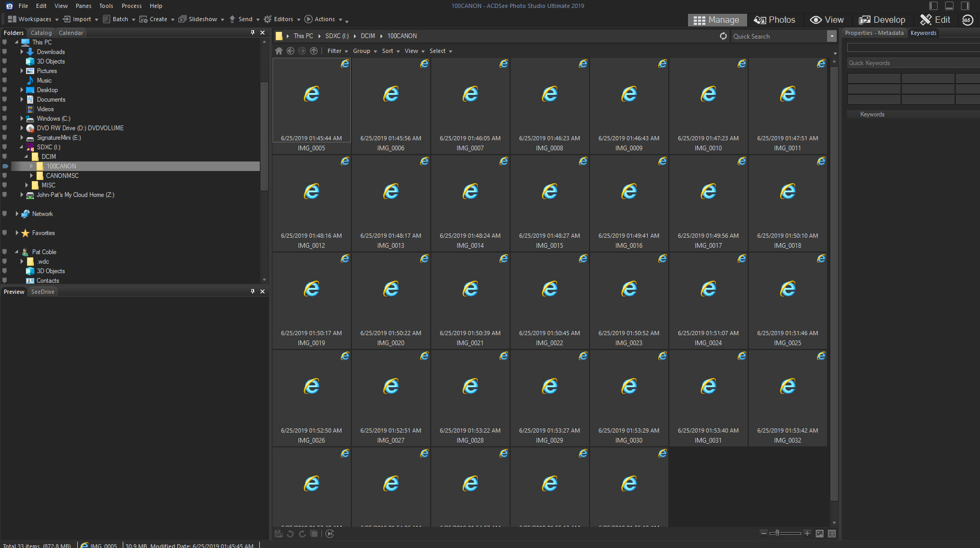This screenshot has width=980, height=548.
Task: Switch to the Calendar tab
Action: (71, 33)
